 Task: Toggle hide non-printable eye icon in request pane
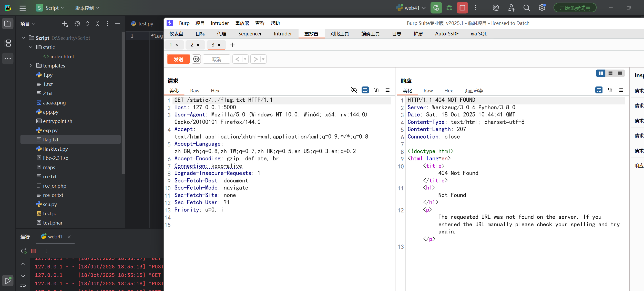pos(354,90)
